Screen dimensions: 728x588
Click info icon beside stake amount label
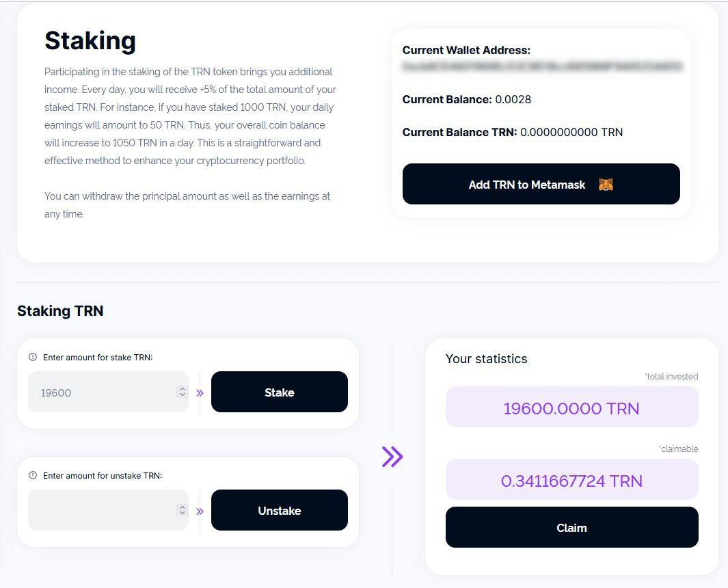tap(33, 357)
